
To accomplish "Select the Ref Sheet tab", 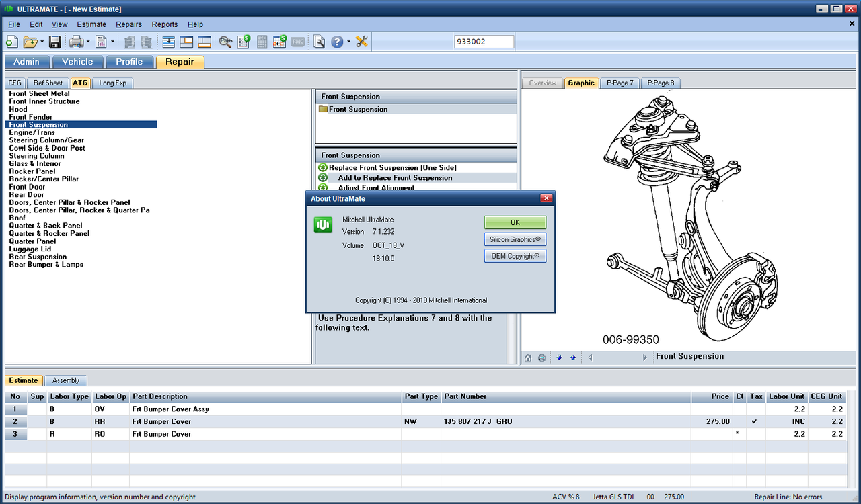I will [x=48, y=83].
